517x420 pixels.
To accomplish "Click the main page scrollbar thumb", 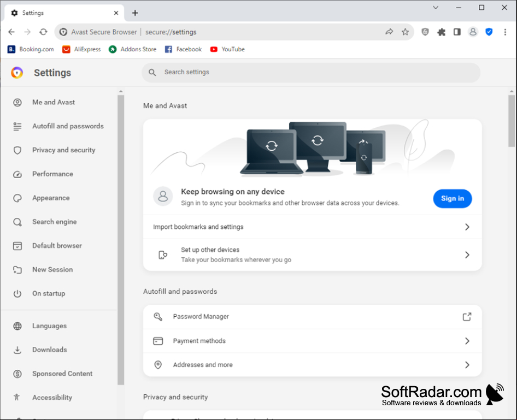I will pos(512,121).
